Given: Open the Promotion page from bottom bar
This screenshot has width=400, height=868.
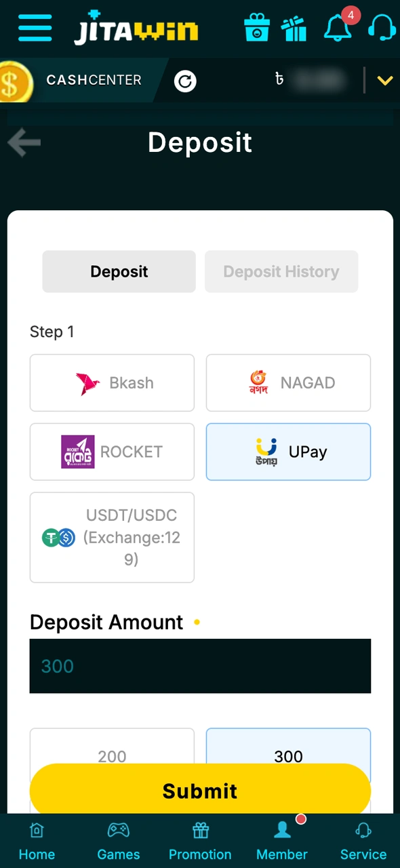Looking at the screenshot, I should click(x=200, y=841).
